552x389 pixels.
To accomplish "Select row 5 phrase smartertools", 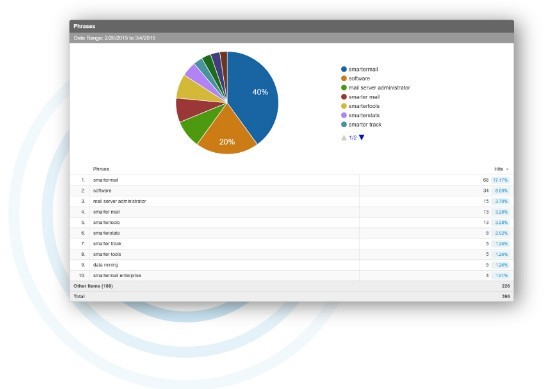I will coord(106,222).
